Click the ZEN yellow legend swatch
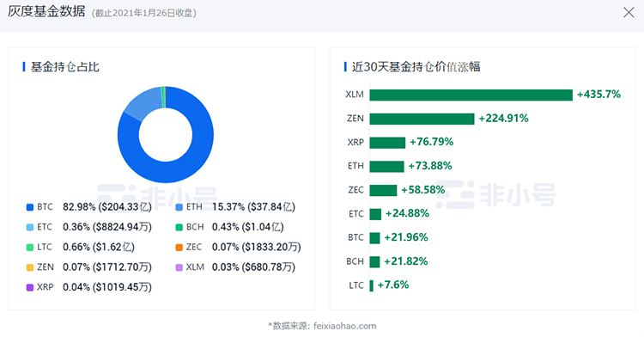The image size is (644, 337). (x=30, y=267)
